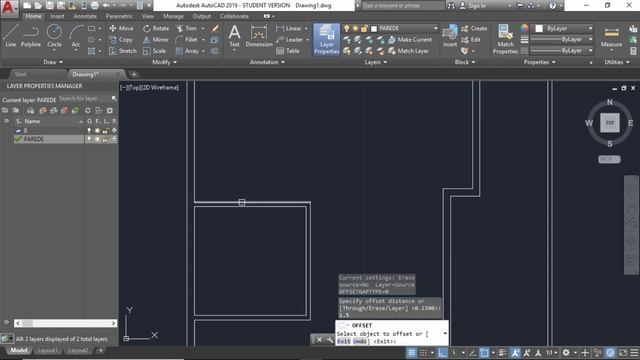Image resolution: width=640 pixels, height=360 pixels.
Task: Click the Plot print icon in quick access
Action: coord(95,6)
